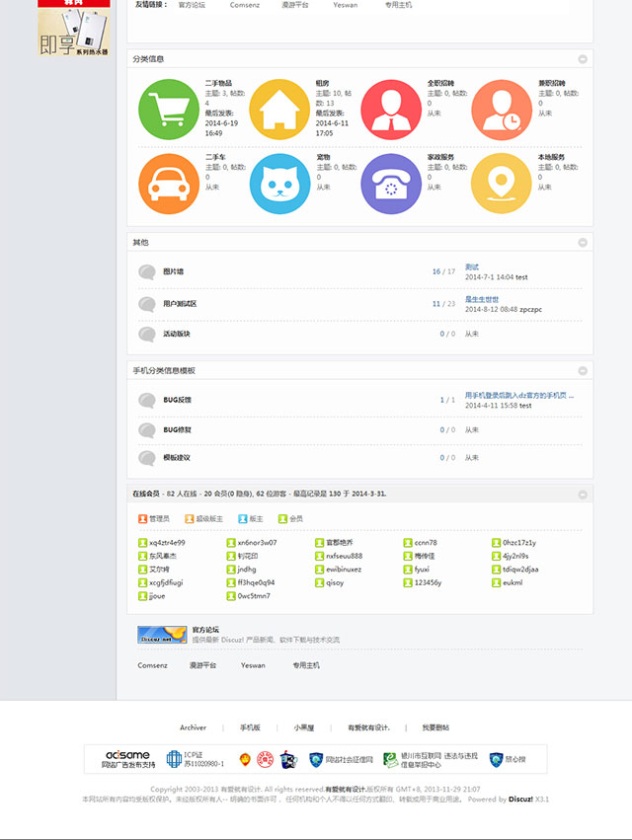Click the 小黑屋 footer link
Image resolution: width=632 pixels, height=840 pixels.
303,727
